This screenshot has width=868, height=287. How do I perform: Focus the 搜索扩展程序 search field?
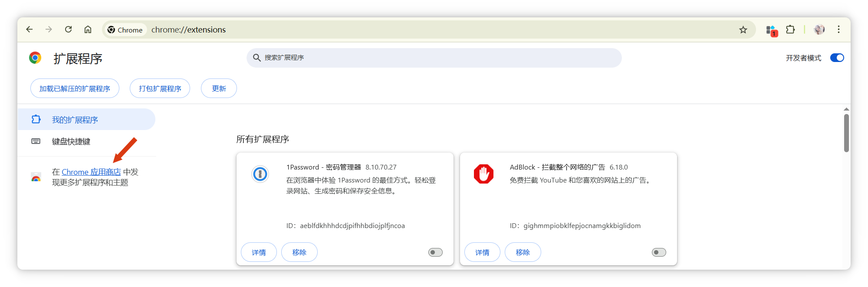(x=434, y=58)
